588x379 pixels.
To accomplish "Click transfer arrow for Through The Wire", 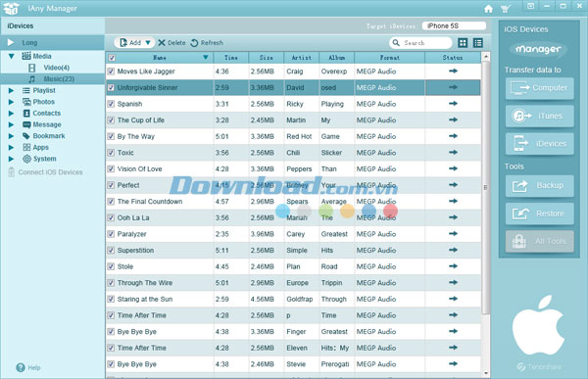I will click(x=453, y=282).
